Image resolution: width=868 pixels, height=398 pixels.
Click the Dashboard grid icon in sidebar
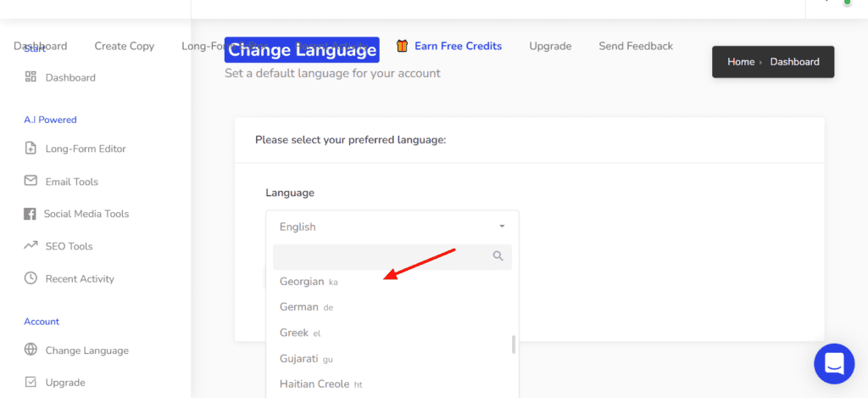31,77
